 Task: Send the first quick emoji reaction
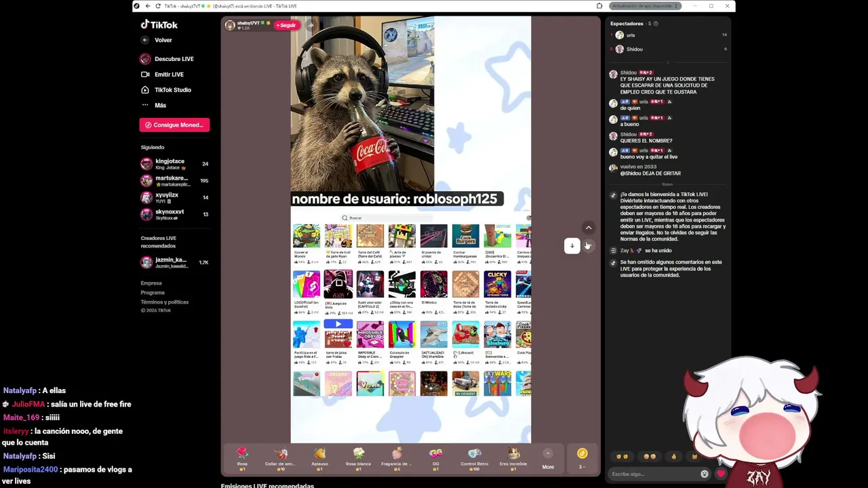(622, 457)
